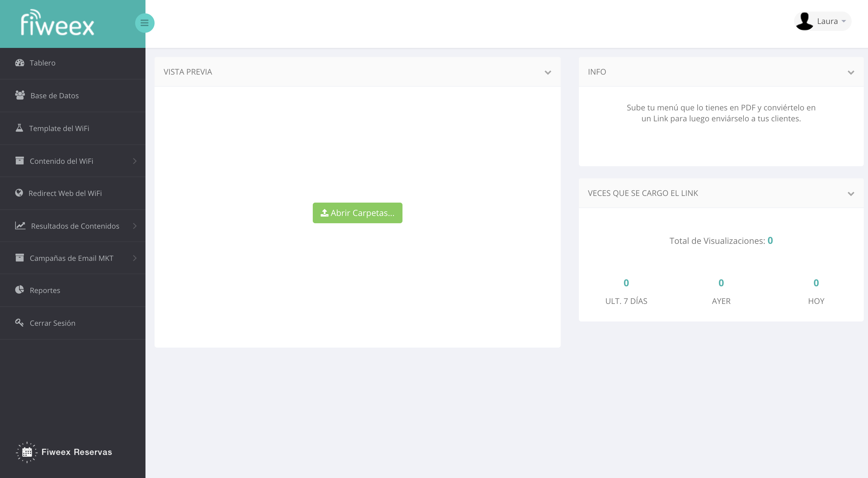Click the Resultados de Contenidos chart icon
This screenshot has height=478, width=868.
(20, 226)
